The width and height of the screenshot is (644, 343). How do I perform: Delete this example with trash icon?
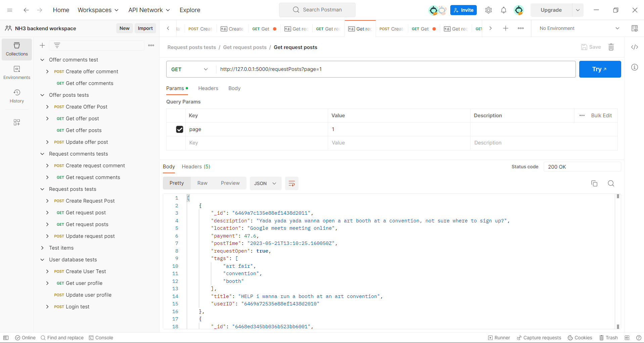[611, 47]
